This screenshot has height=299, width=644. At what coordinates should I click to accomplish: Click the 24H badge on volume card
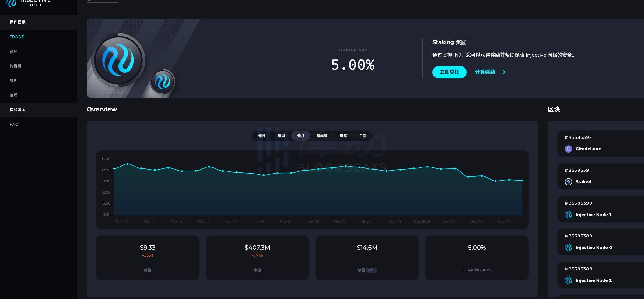click(371, 270)
